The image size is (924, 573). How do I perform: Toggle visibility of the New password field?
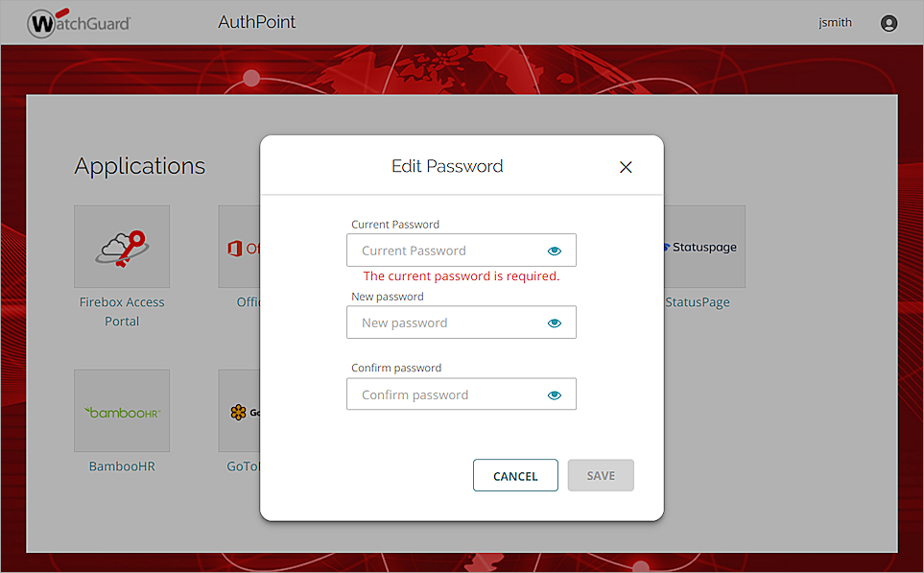tap(555, 322)
